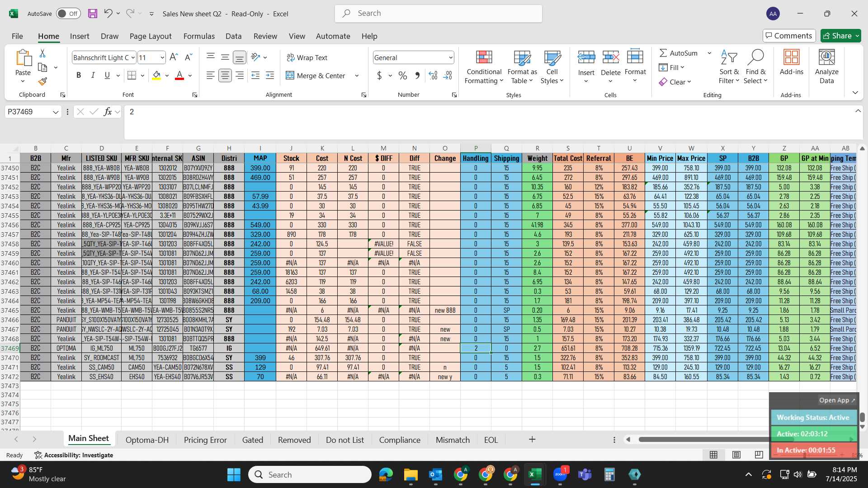Screen dimensions: 868x488
Task: Open the Optoma-DH sheet tab
Action: tap(147, 440)
